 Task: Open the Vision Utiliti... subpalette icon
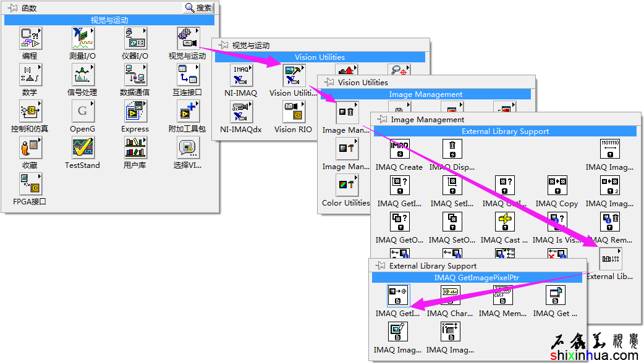(x=294, y=75)
